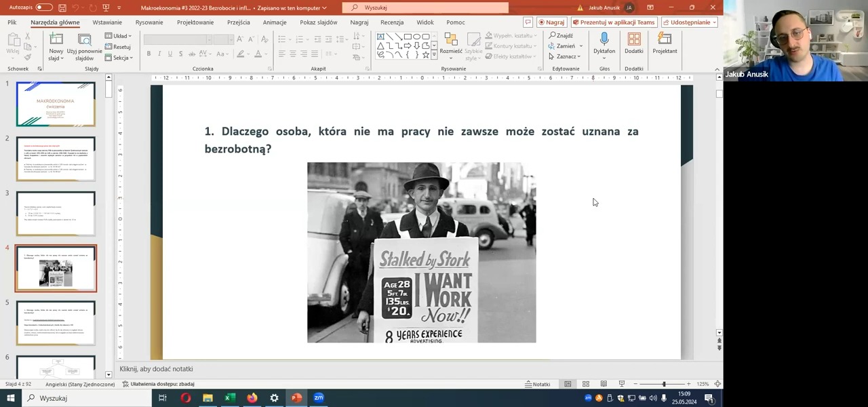Open the Dodatki add-ins button
Image resolution: width=868 pixels, height=407 pixels.
[x=634, y=43]
